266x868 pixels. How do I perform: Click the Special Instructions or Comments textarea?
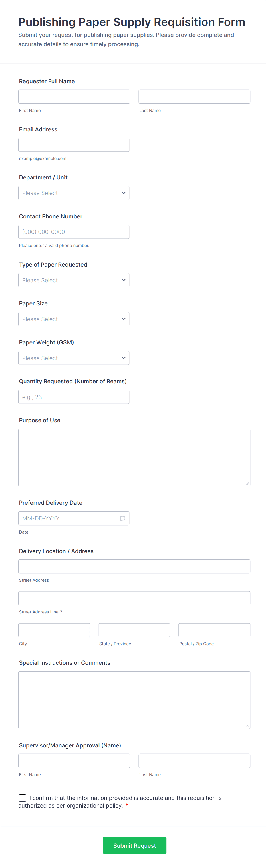click(x=134, y=700)
